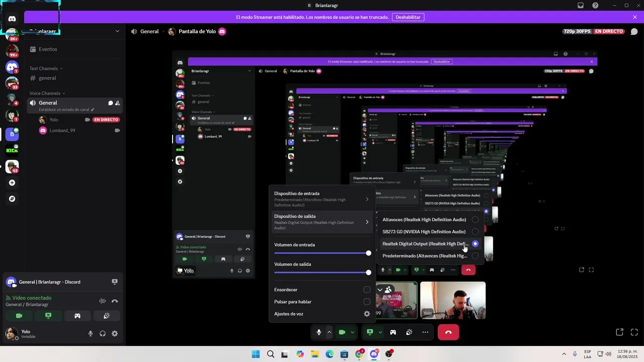Image resolution: width=644 pixels, height=362 pixels.
Task: Add a server with plus icon
Action: 12,183
